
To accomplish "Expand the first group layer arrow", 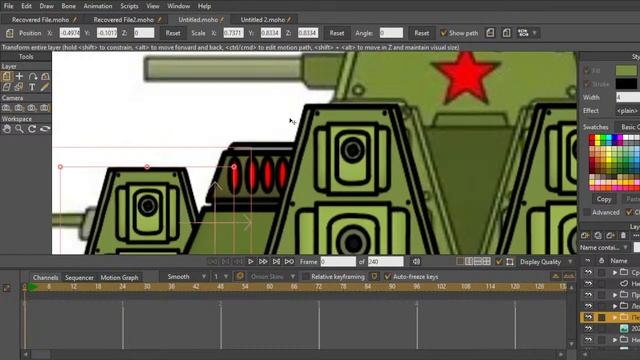I will [615, 272].
